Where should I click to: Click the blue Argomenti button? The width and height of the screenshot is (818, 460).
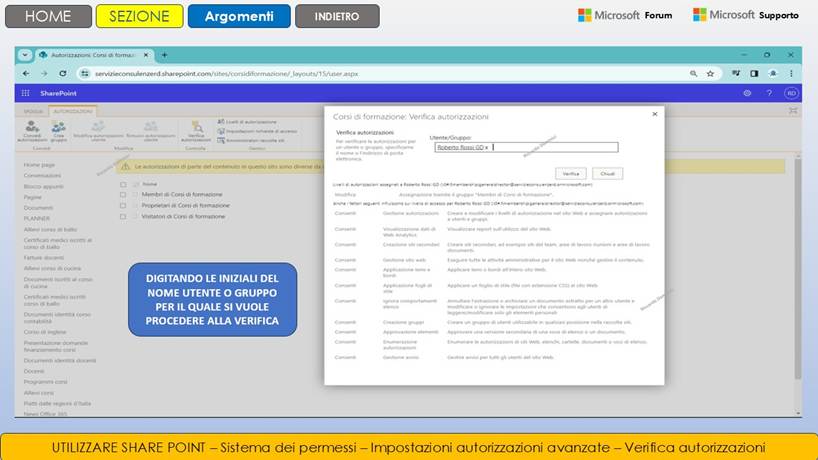pyautogui.click(x=239, y=16)
